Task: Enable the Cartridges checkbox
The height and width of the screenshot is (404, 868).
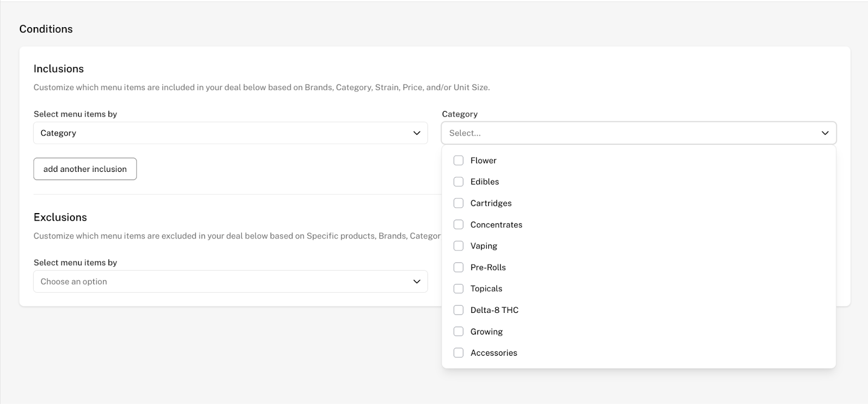Action: (x=458, y=203)
